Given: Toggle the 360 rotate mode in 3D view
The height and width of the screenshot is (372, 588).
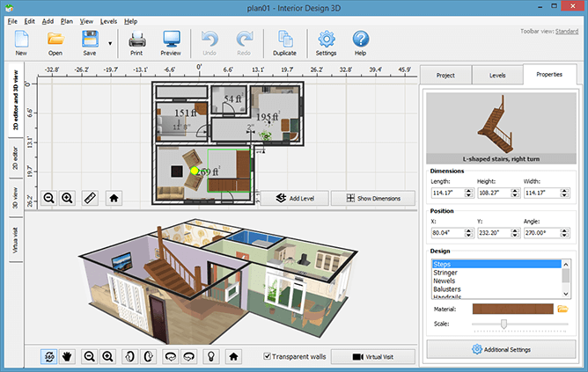Looking at the screenshot, I should [x=49, y=357].
